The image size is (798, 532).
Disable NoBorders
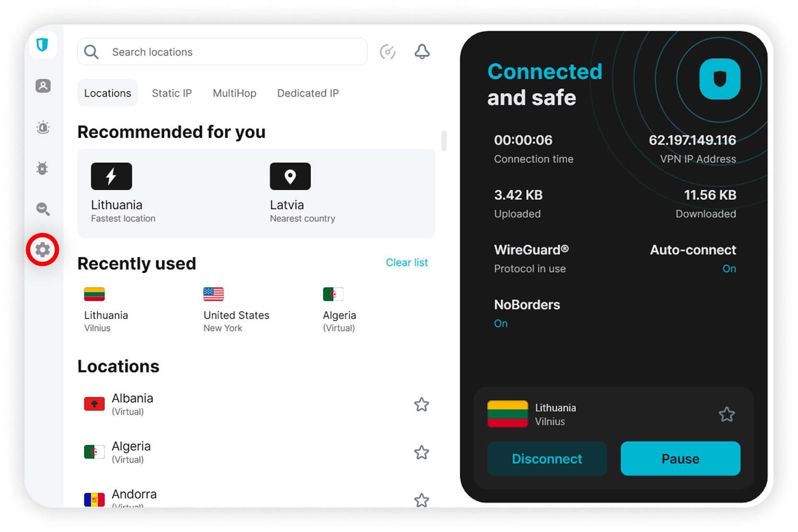pos(500,323)
